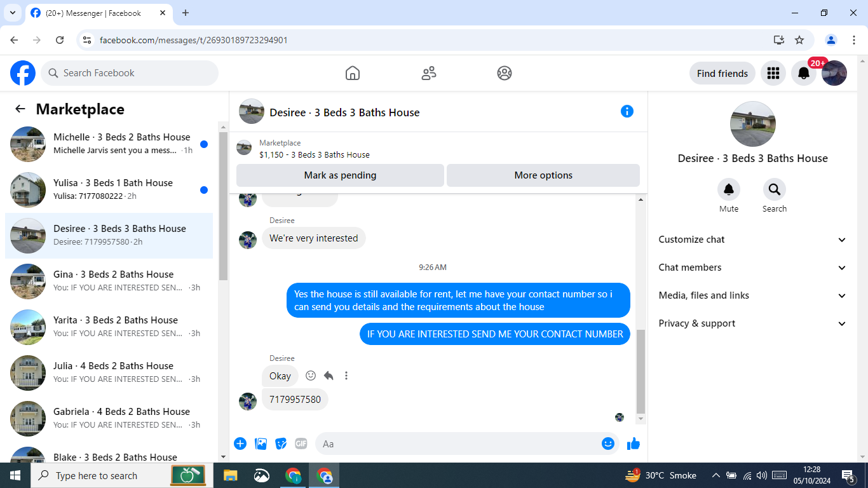The height and width of the screenshot is (488, 868).
Task: Expand the Customize chat section
Action: [752, 240]
